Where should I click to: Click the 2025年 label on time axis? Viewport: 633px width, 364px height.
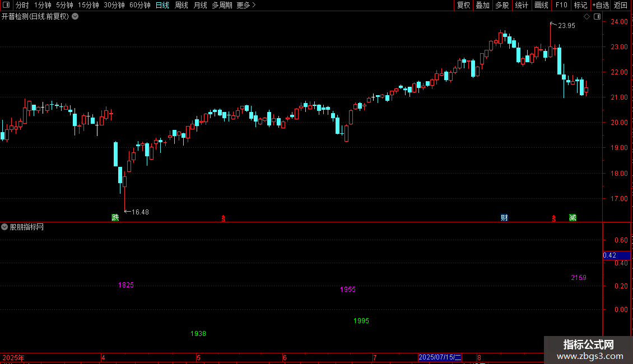(x=13, y=357)
